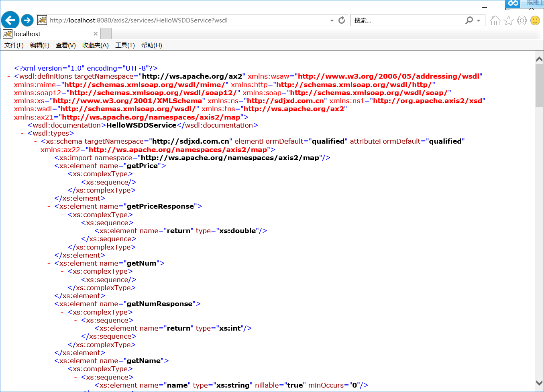Click return element with type xs:double
The image size is (544, 392).
pyautogui.click(x=181, y=231)
